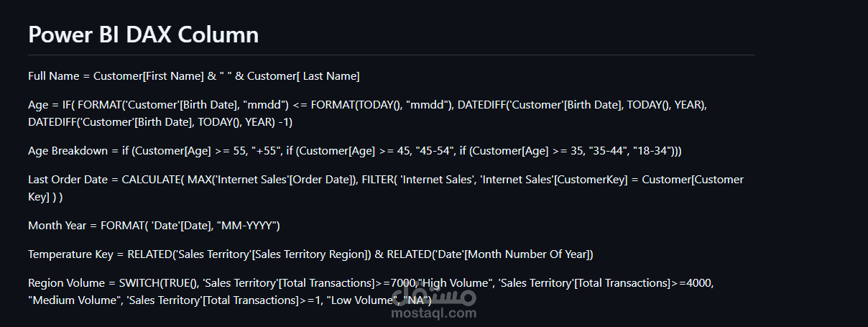
Task: Click the mostaql.com watermark text
Action: click(x=434, y=313)
